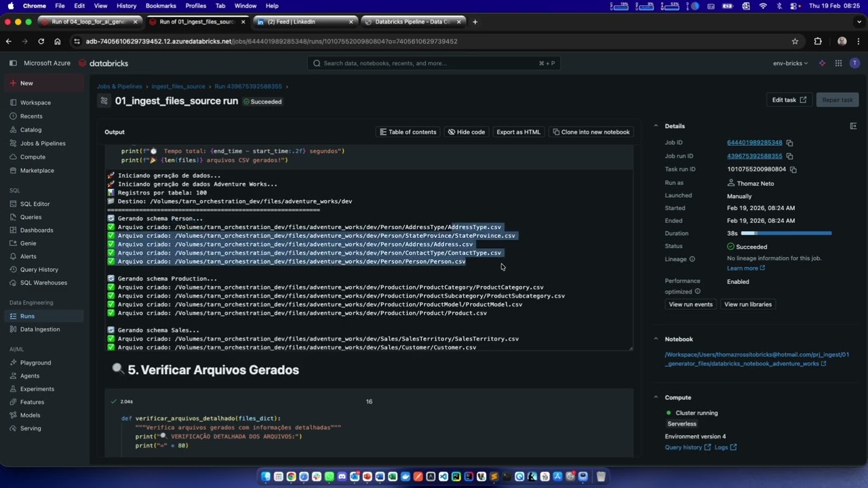Open Chrome History menu
Screen dimensions: 868x488
point(126,5)
